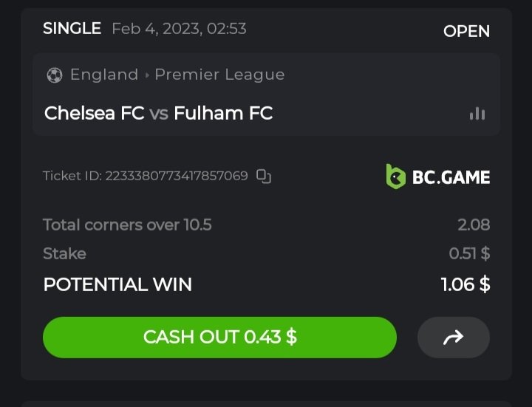Click the OPEN bet status label
This screenshot has height=407, width=532.
click(x=466, y=31)
